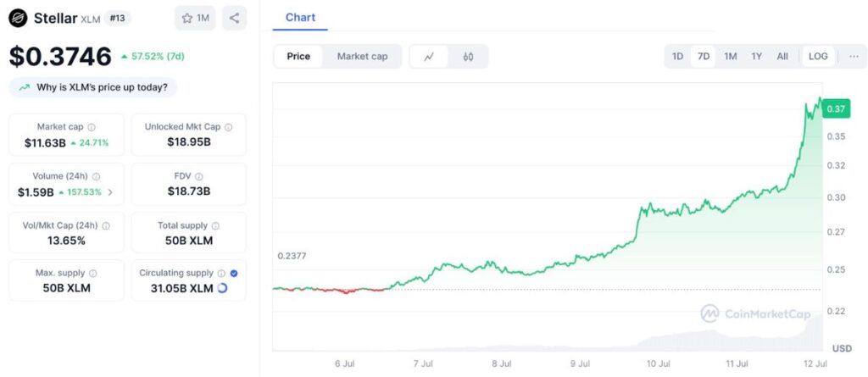Screen dimensions: 868x377
Task: Click Circulating supply verified badge icon
Action: click(x=233, y=274)
